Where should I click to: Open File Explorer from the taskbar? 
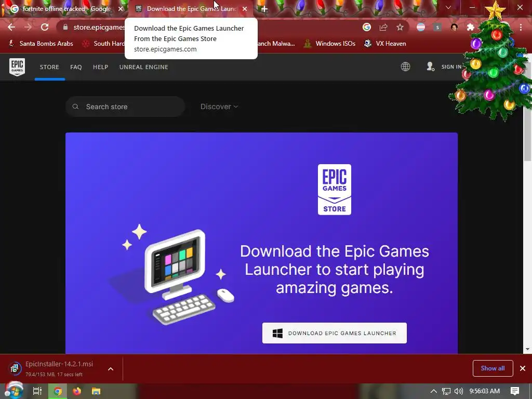[x=96, y=391]
